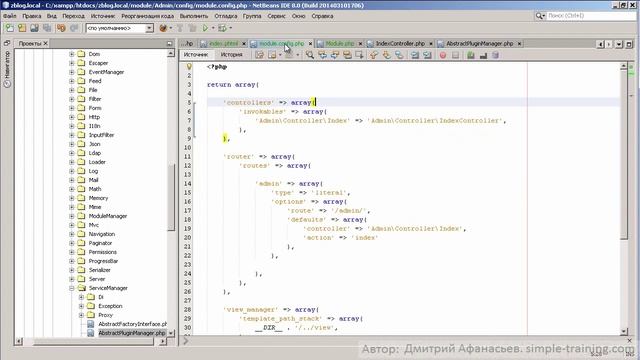Open the Run Project dropdown arrow

[213, 28]
